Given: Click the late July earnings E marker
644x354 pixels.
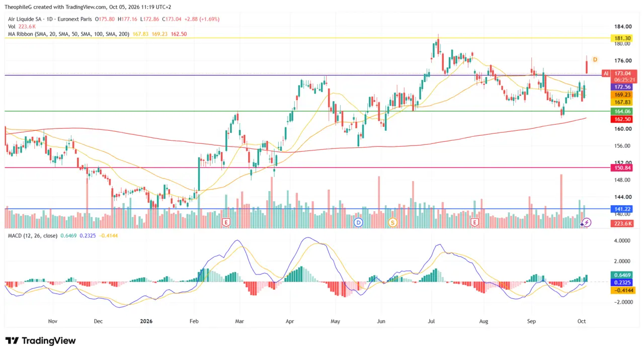Looking at the screenshot, I should [x=474, y=222].
